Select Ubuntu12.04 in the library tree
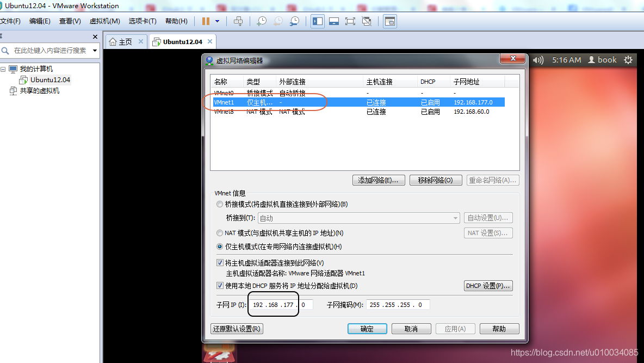 [x=50, y=80]
